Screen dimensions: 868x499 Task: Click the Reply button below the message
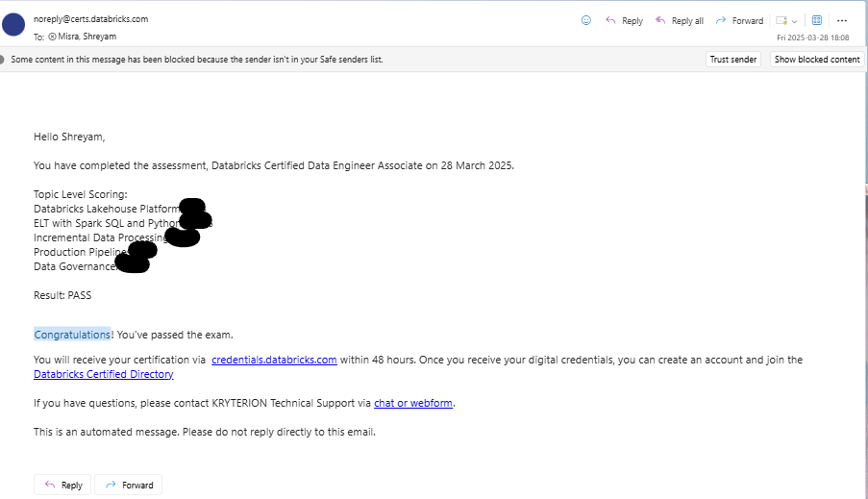click(62, 485)
